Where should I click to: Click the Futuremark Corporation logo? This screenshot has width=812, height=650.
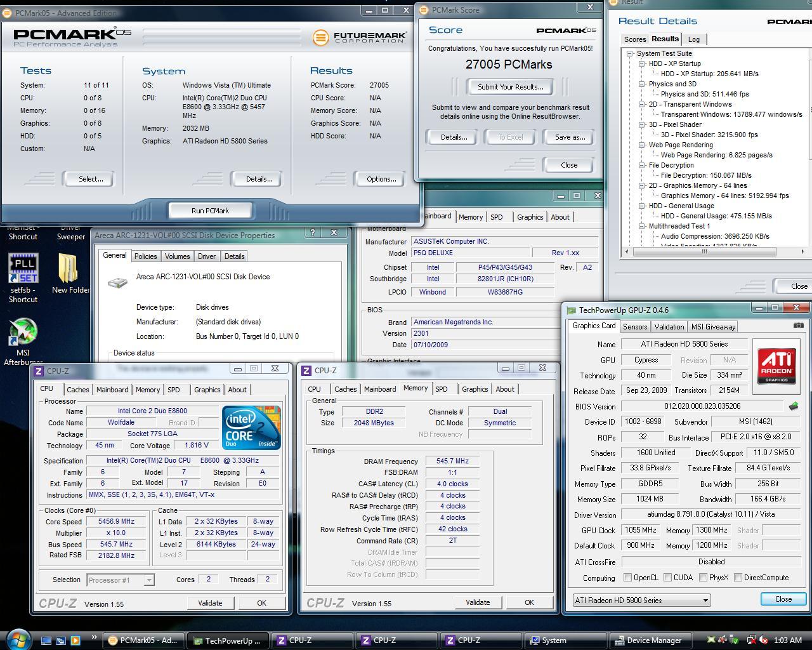pos(358,37)
